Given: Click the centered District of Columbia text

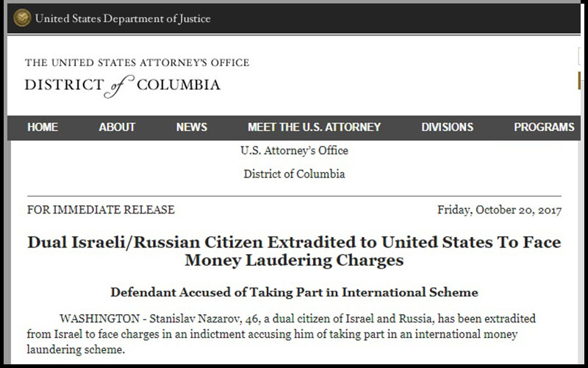Looking at the screenshot, I should pos(294,174).
